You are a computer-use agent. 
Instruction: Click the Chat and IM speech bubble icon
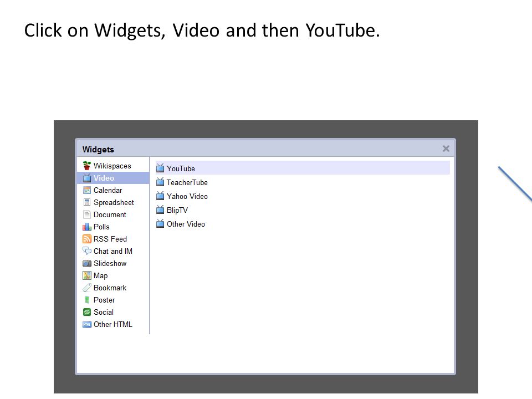[87, 251]
